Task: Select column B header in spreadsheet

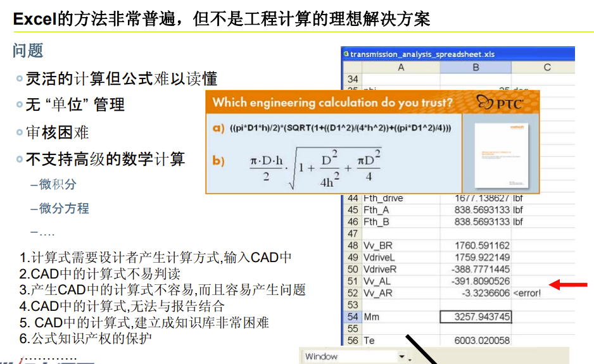Action: pyautogui.click(x=476, y=68)
